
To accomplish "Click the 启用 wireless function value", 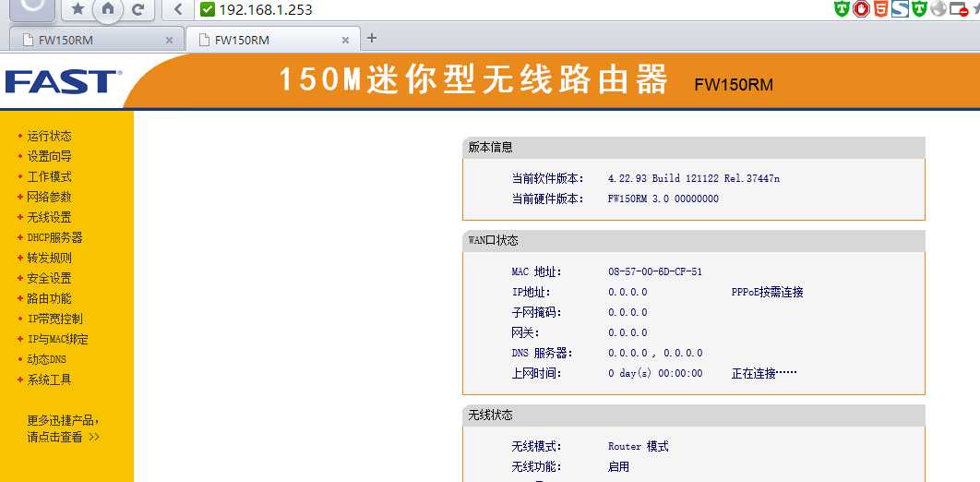I will [x=618, y=467].
